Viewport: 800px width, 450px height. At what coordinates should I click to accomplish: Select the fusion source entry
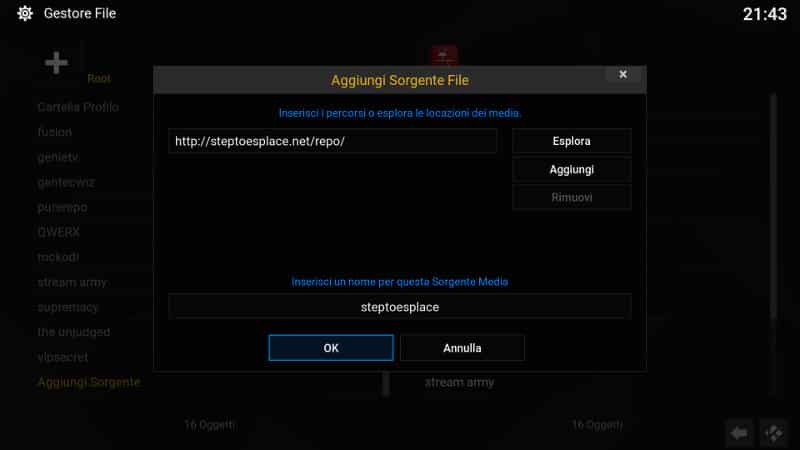coord(55,132)
